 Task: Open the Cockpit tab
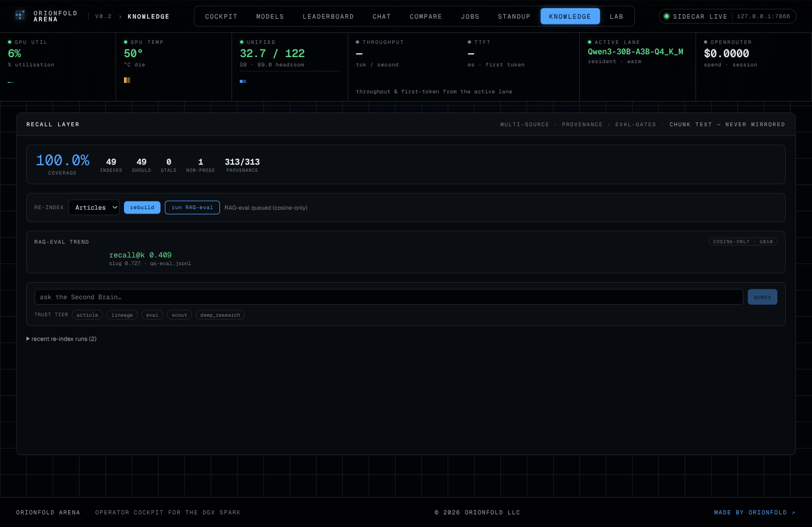click(221, 16)
